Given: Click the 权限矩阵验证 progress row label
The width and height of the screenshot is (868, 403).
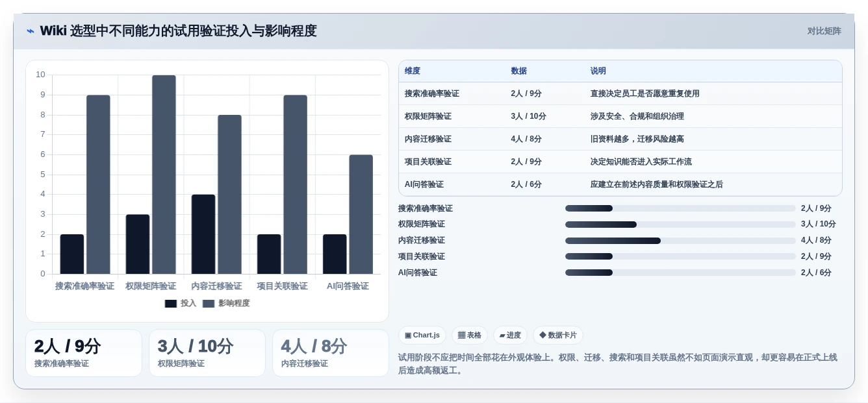Looking at the screenshot, I should point(422,225).
